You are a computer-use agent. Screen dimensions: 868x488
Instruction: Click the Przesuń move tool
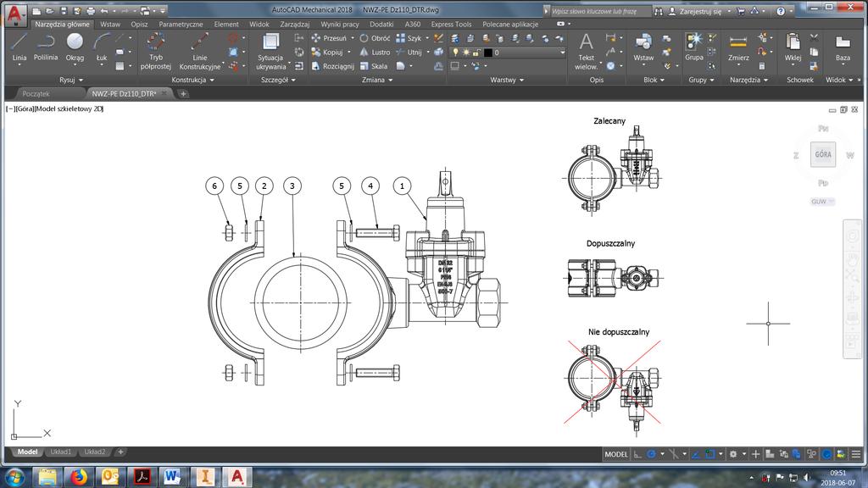click(x=329, y=38)
